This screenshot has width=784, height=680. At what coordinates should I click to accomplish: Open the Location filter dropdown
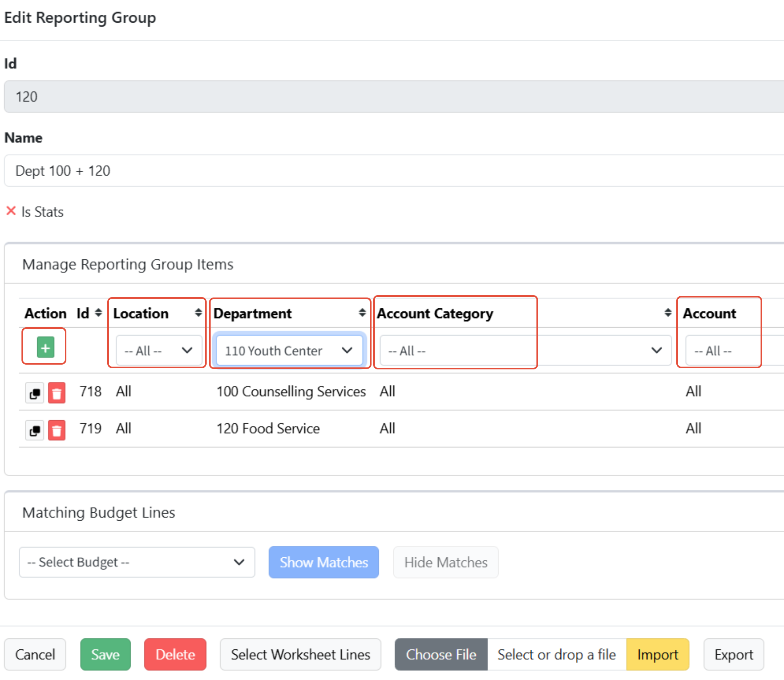[x=159, y=350]
